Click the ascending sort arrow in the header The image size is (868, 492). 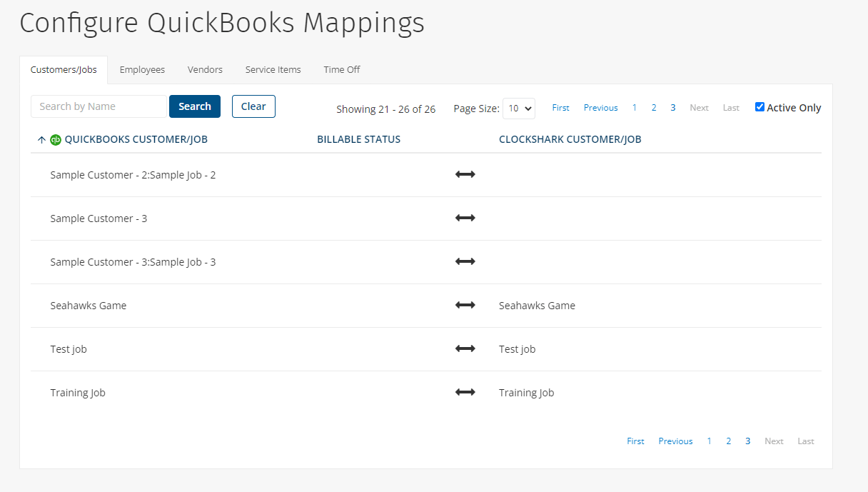tap(41, 140)
